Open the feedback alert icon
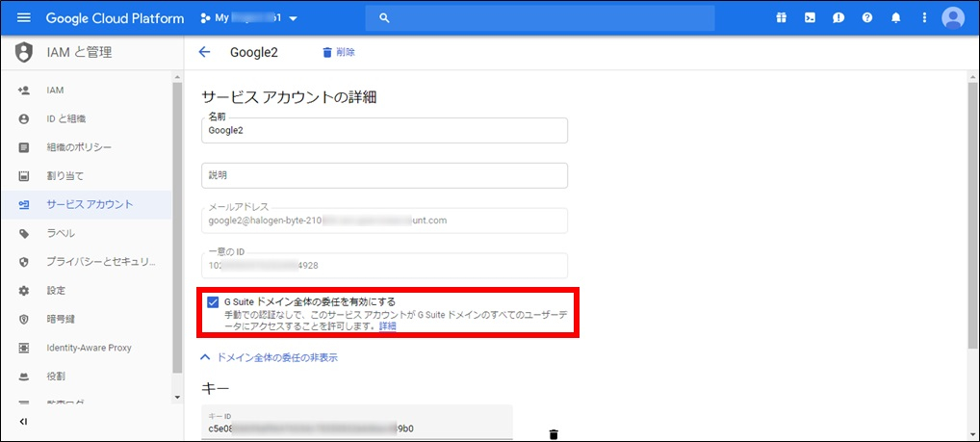Image resolution: width=980 pixels, height=442 pixels. [x=838, y=18]
